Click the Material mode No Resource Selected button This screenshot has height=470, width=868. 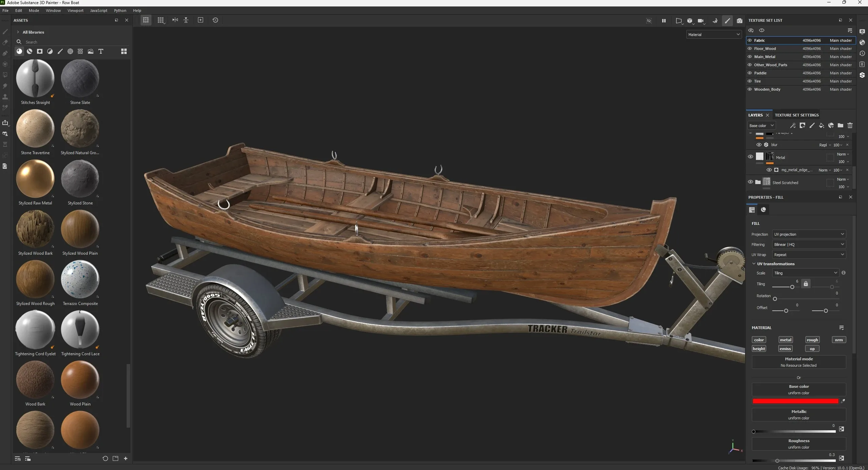798,362
